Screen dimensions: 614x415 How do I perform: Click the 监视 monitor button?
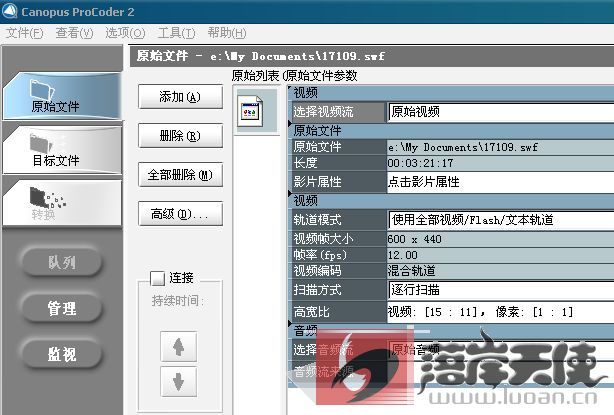point(62,355)
